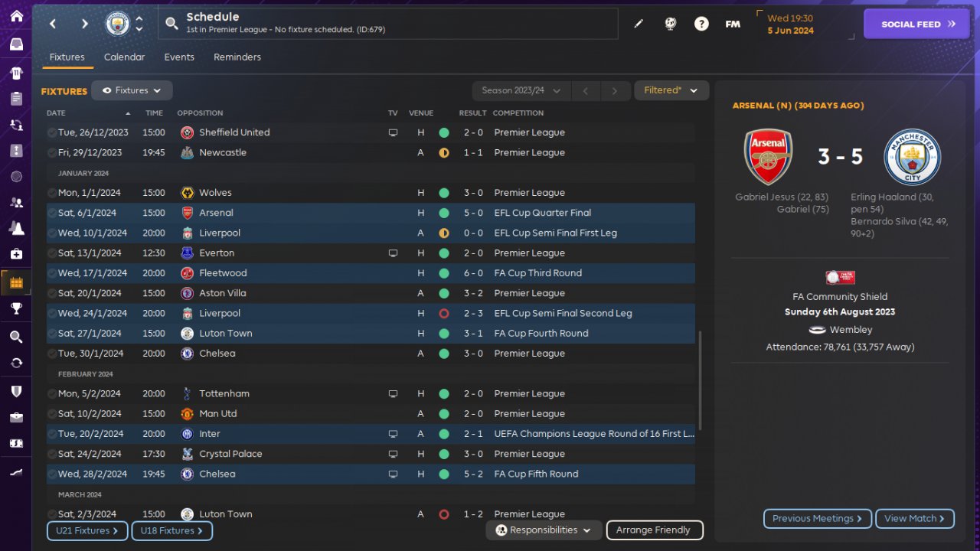980x551 pixels.
Task: Switch to the Reminders tab
Action: [237, 57]
